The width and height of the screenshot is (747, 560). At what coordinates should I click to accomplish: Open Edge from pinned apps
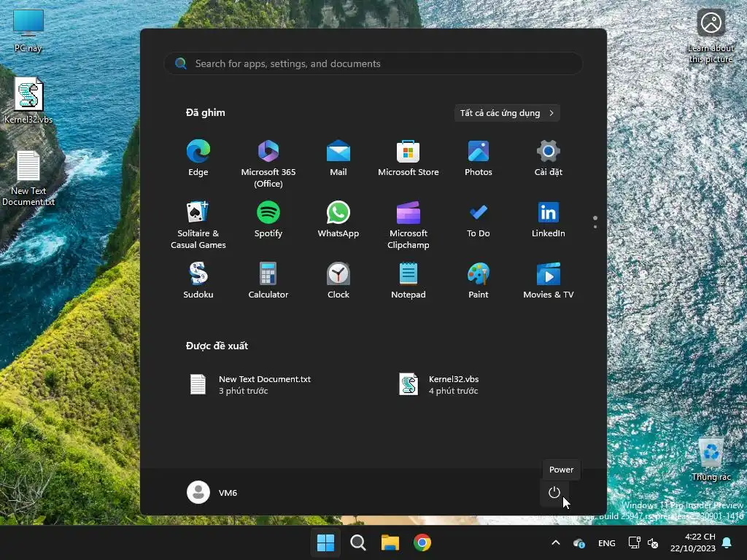(x=198, y=158)
